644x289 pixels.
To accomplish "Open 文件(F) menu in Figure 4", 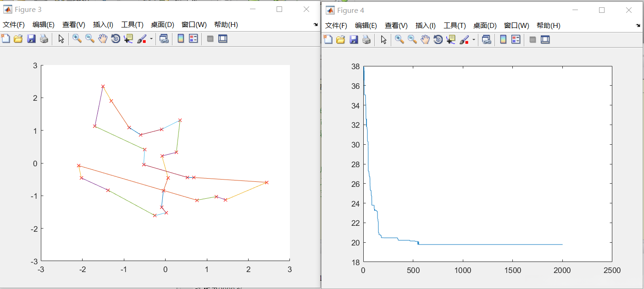I will coord(336,26).
